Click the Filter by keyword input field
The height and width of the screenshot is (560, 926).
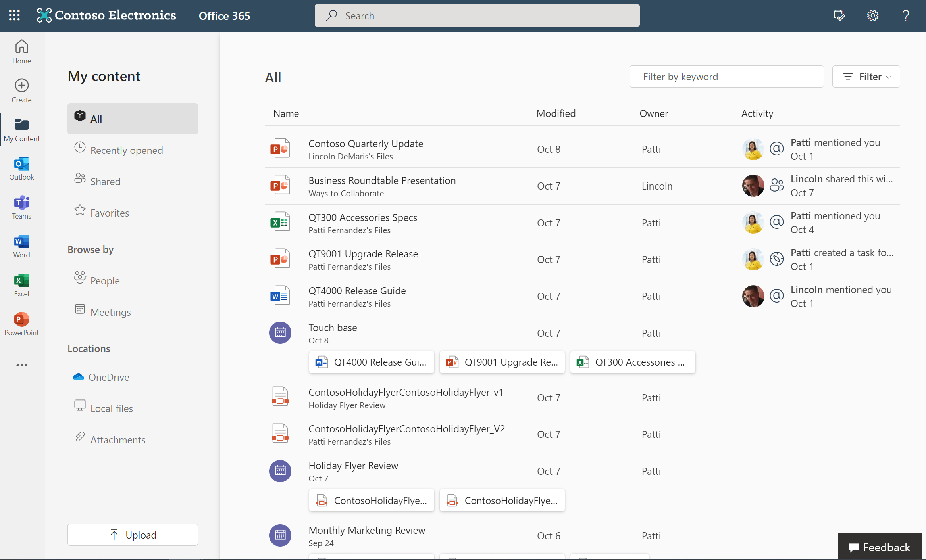(726, 76)
